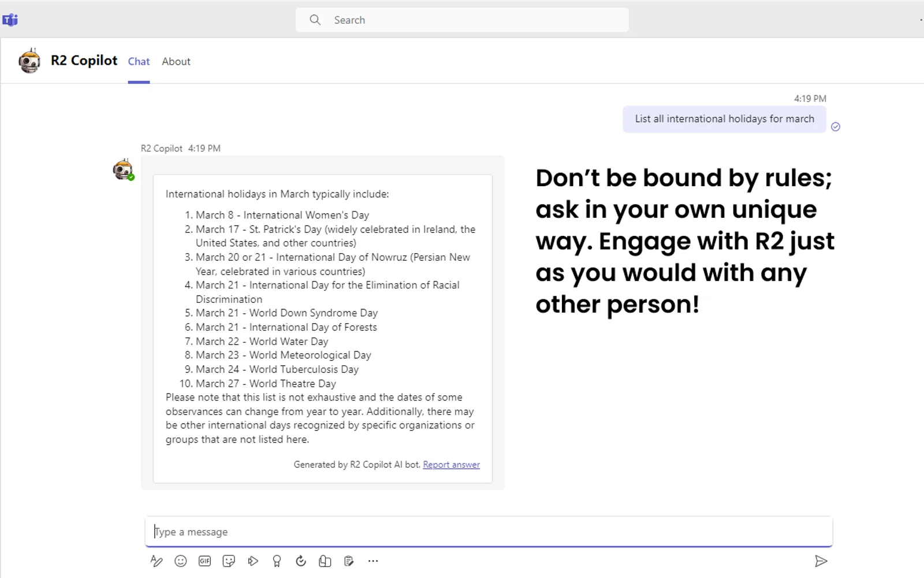Open the About tab
The image size is (924, 578).
[176, 61]
